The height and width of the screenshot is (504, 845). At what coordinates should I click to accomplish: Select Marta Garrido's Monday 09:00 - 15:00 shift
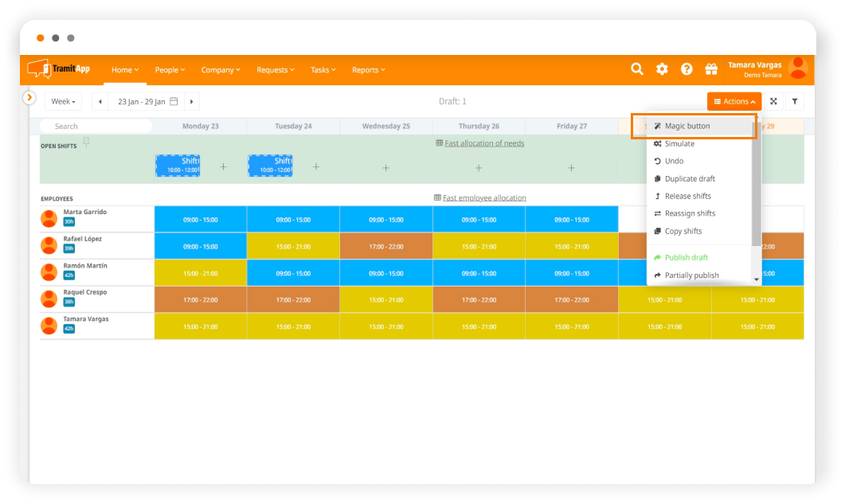(x=201, y=220)
